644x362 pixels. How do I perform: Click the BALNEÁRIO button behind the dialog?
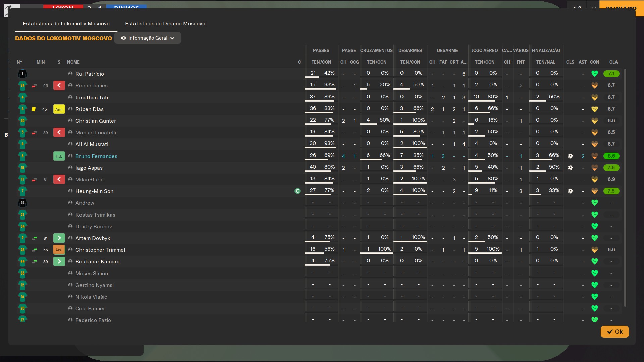pyautogui.click(x=621, y=8)
